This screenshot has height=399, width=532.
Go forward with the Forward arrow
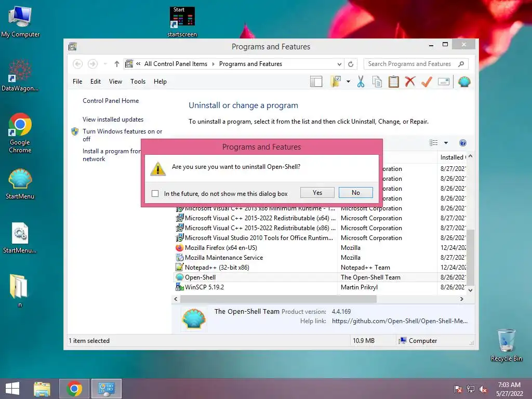92,64
